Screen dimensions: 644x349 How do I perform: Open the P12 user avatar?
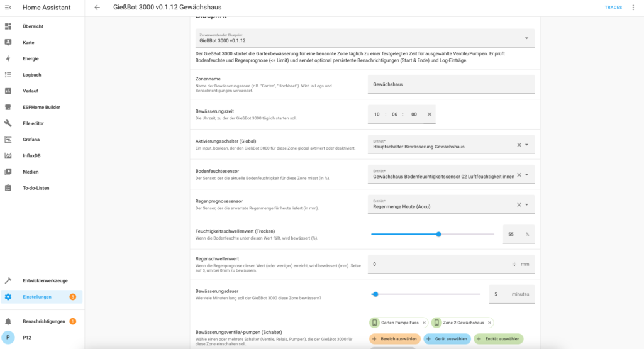(8, 338)
